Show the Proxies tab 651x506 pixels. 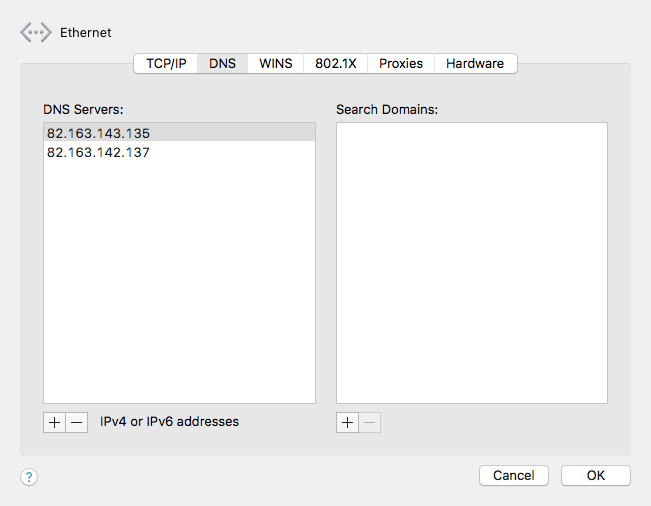[400, 63]
